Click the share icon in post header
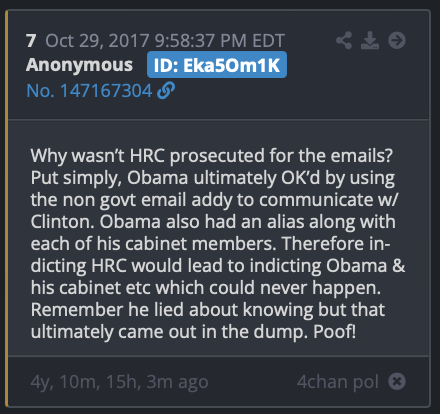This screenshot has width=440, height=414. coord(344,41)
